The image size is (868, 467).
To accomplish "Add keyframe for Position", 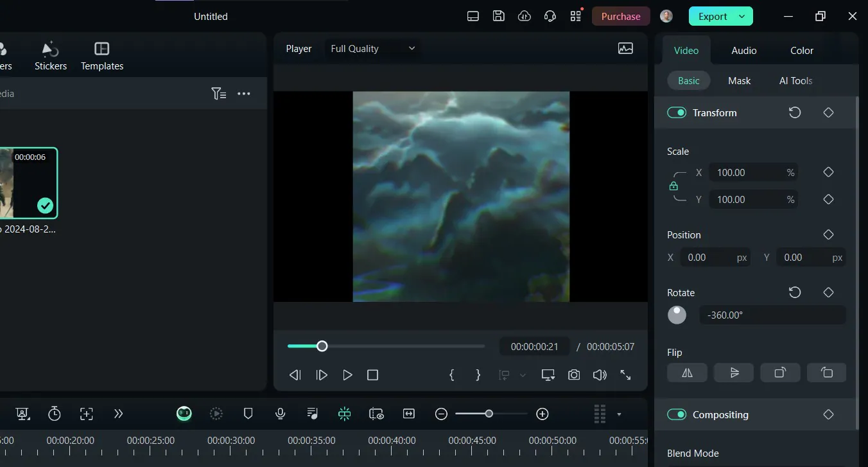I will [828, 234].
